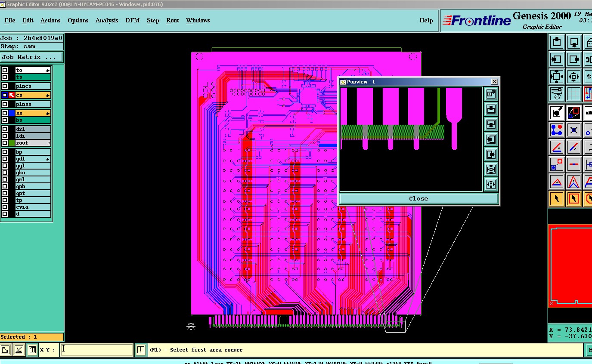This screenshot has width=592, height=364.
Task: Click Popview pan up icon
Action: [491, 109]
